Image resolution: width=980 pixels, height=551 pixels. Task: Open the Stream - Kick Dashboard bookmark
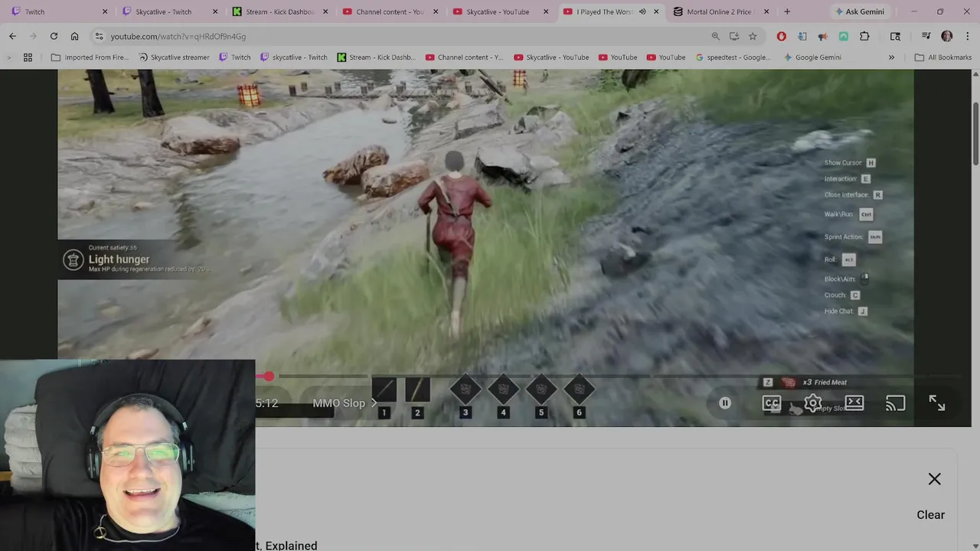[376, 57]
